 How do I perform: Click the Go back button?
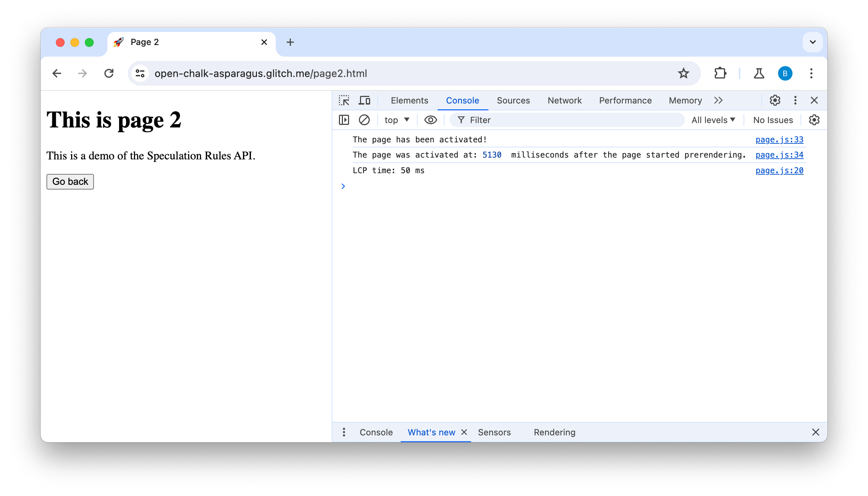point(70,182)
